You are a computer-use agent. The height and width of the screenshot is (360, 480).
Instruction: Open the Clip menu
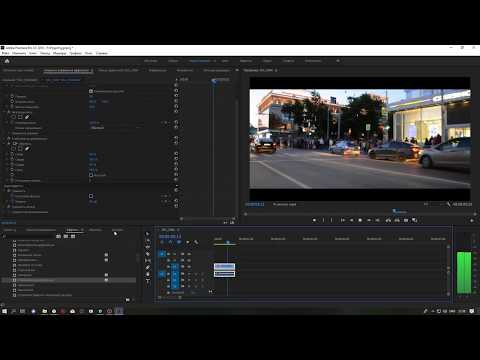click(33, 53)
